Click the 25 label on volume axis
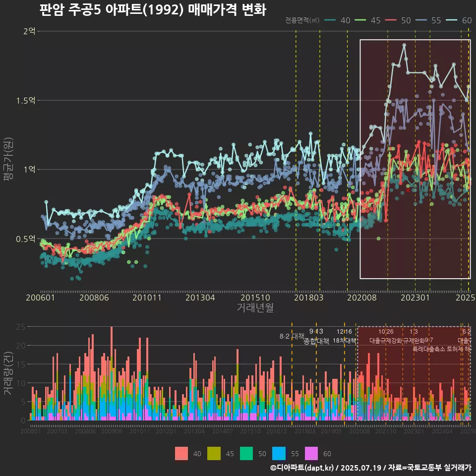This screenshot has height=476, width=476. pos(21,327)
